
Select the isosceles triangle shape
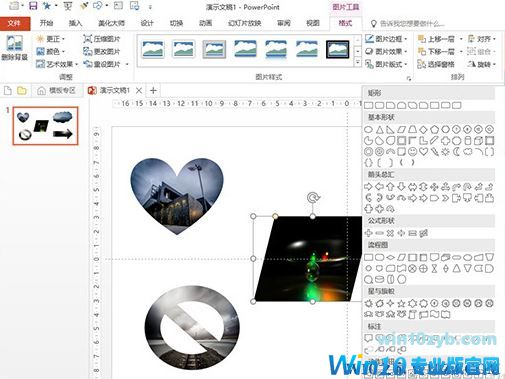(x=379, y=129)
